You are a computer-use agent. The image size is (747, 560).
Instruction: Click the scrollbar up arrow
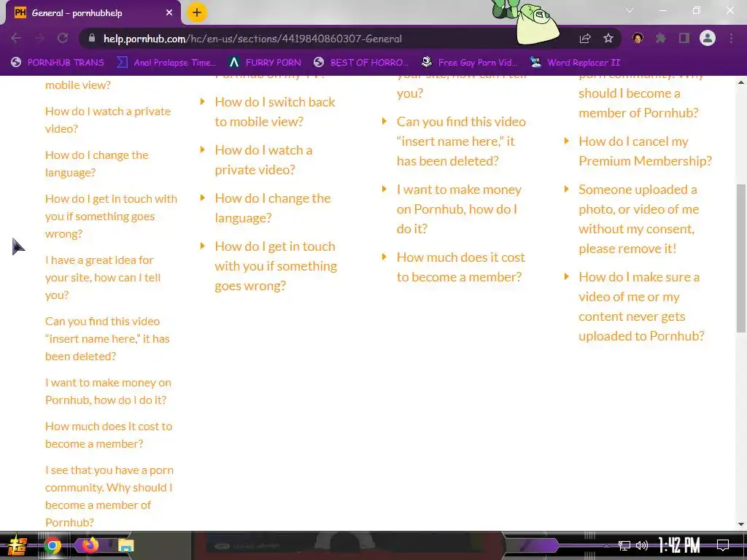coord(741,82)
